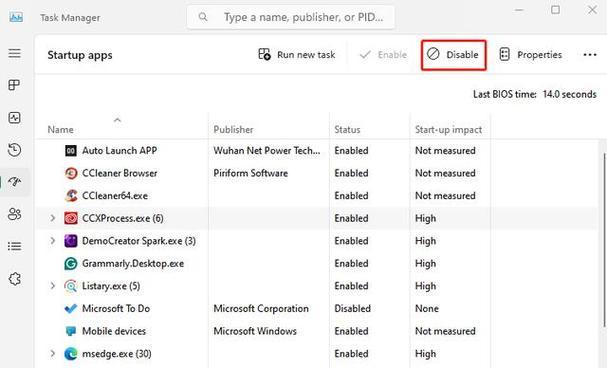Viewport: 607px width, 368px height.
Task: Open the hamburger navigation menu
Action: pos(15,53)
